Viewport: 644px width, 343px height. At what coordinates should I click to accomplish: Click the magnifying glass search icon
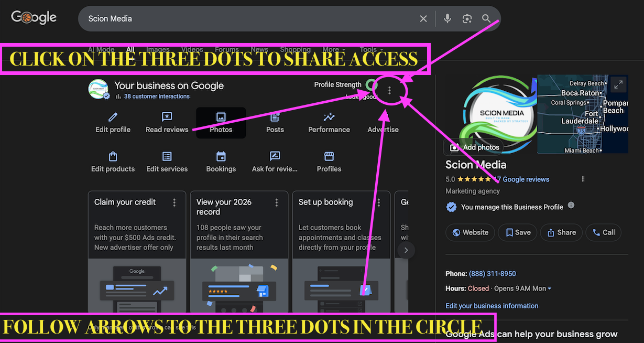[486, 19]
